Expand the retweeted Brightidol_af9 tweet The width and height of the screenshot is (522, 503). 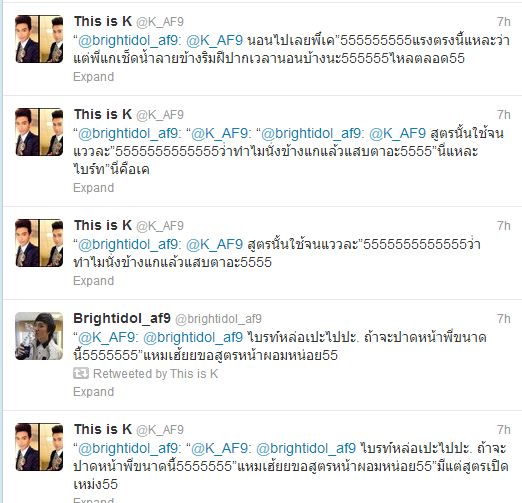(x=94, y=392)
